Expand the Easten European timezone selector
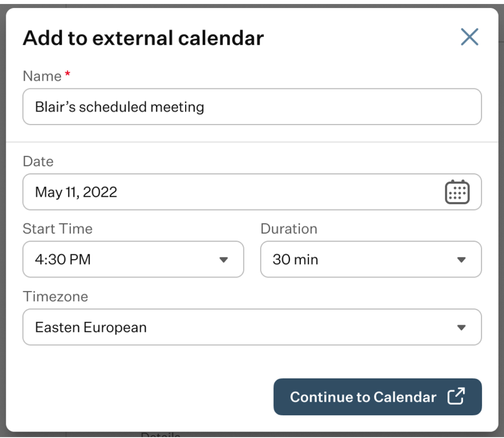Image resolution: width=504 pixels, height=438 pixels. [x=252, y=327]
